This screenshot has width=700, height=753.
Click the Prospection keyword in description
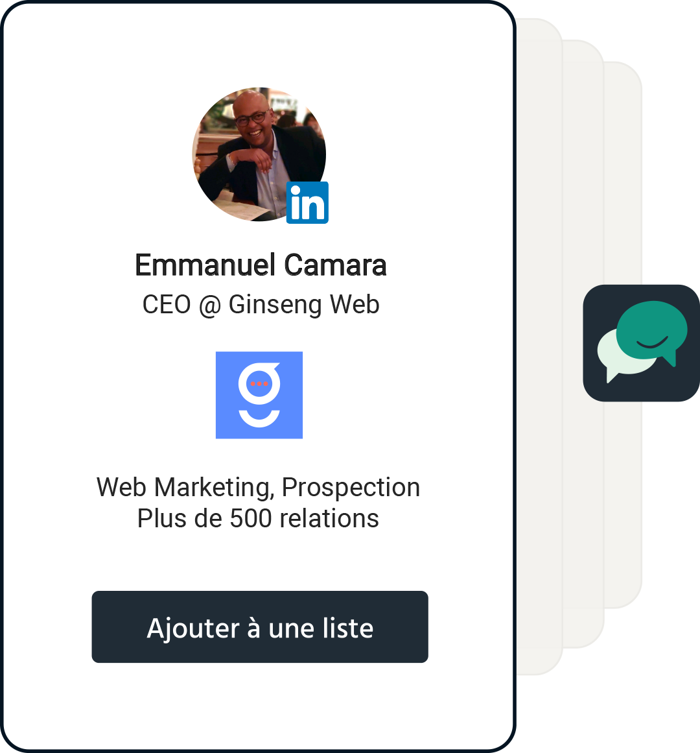coord(351,488)
